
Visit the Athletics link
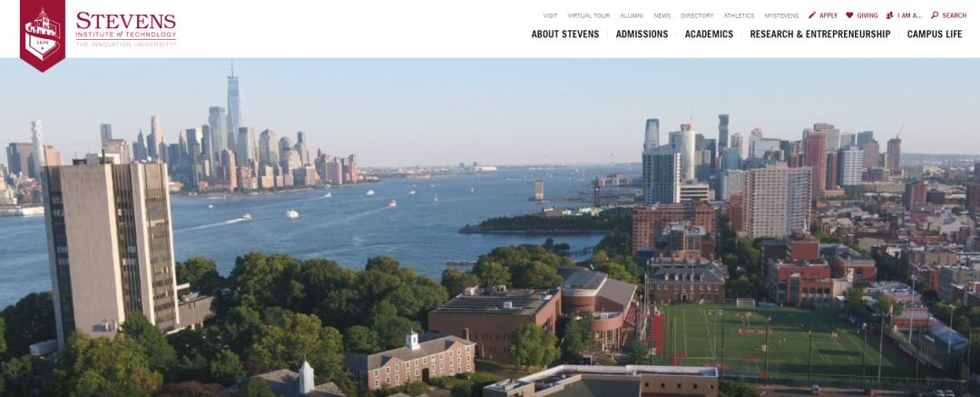739,15
